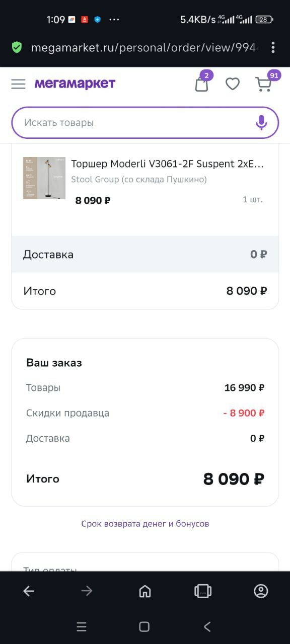290x644 pixels.
Task: Navigate back with the browser back arrow
Action: point(29,591)
